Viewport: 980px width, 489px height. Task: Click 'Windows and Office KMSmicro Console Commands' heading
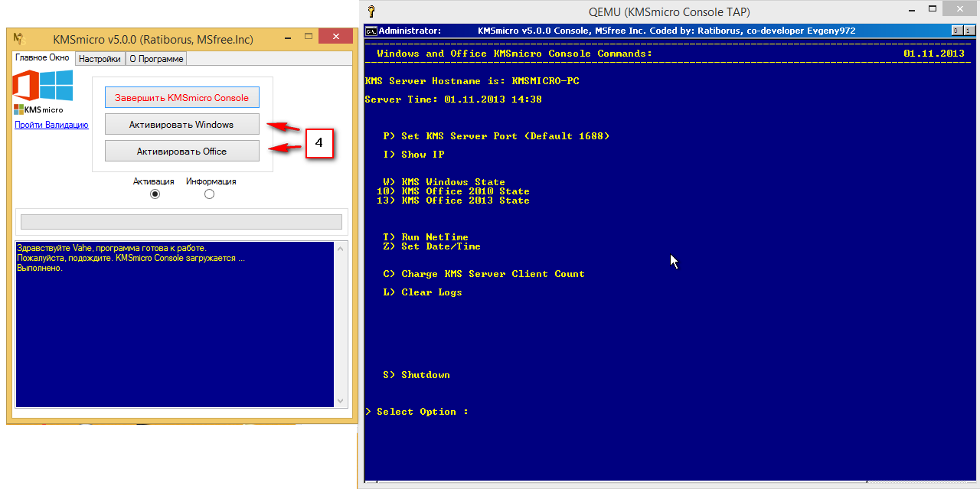pyautogui.click(x=514, y=54)
